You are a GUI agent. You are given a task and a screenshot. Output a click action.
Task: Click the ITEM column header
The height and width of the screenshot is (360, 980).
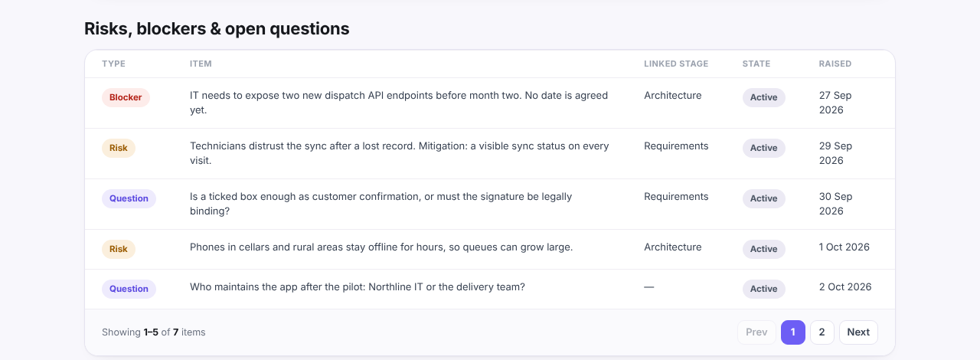pos(201,64)
